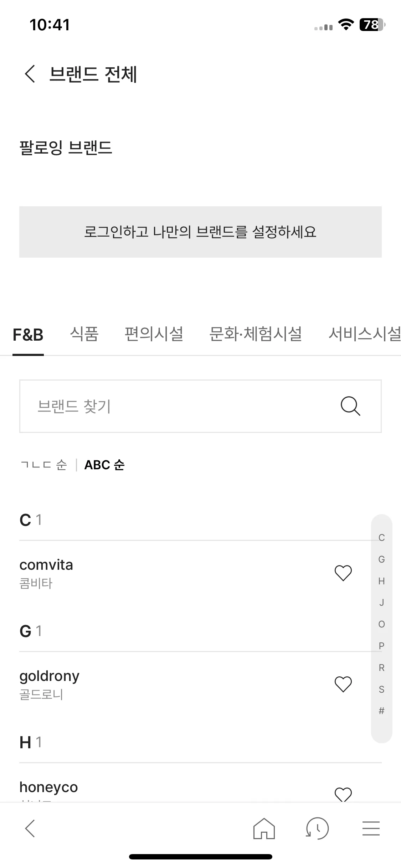The image size is (401, 868).
Task: Switch to the 식품 tab
Action: coord(84,334)
